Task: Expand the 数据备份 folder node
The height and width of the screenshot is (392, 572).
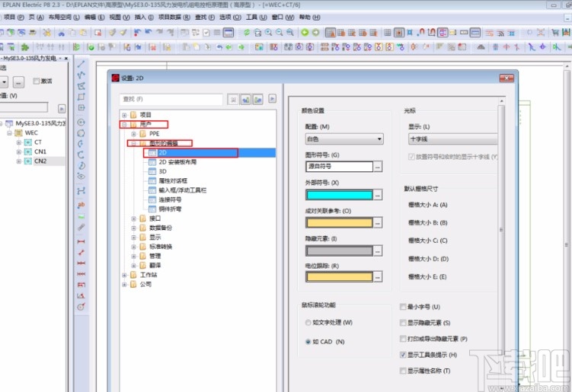Action: 134,228
